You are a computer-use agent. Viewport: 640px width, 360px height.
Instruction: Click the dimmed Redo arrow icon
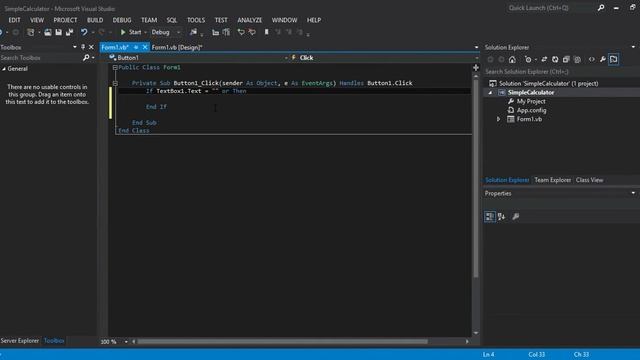coord(102,32)
